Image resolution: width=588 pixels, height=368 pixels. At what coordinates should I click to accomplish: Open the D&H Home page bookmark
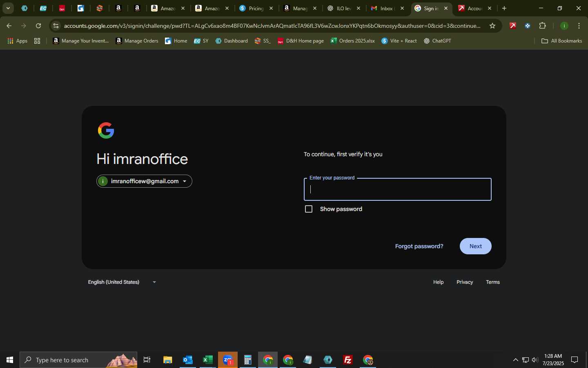pyautogui.click(x=301, y=41)
